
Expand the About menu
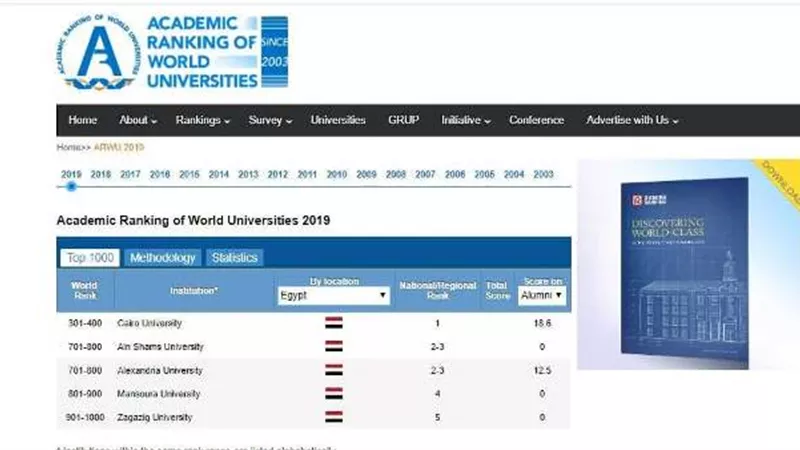(x=138, y=120)
